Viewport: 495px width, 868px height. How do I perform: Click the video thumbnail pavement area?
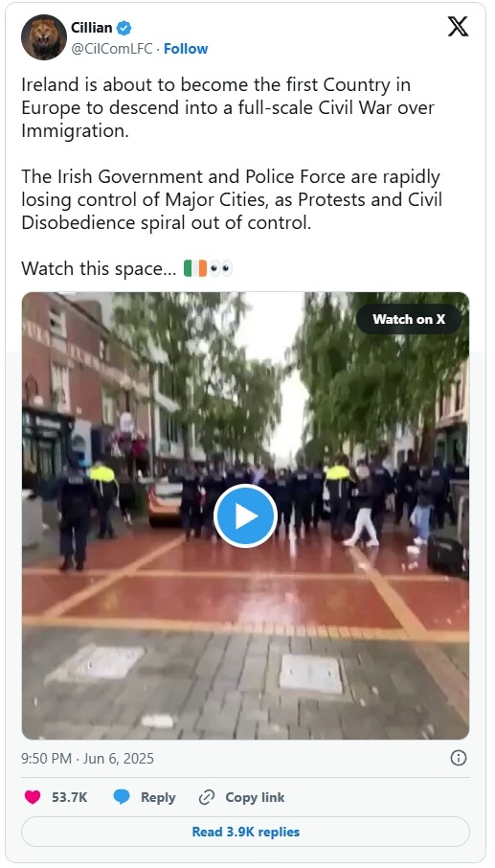[x=245, y=681]
